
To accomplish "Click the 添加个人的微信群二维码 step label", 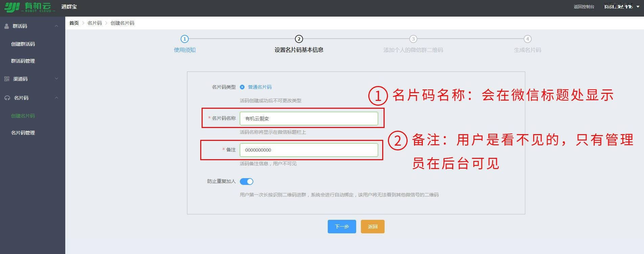I will point(413,50).
